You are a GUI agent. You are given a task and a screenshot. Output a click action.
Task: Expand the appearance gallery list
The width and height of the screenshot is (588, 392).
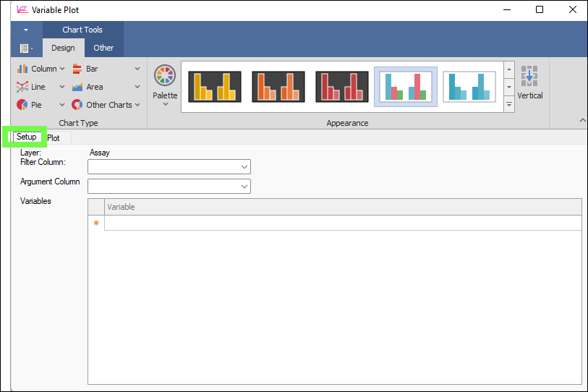(509, 105)
